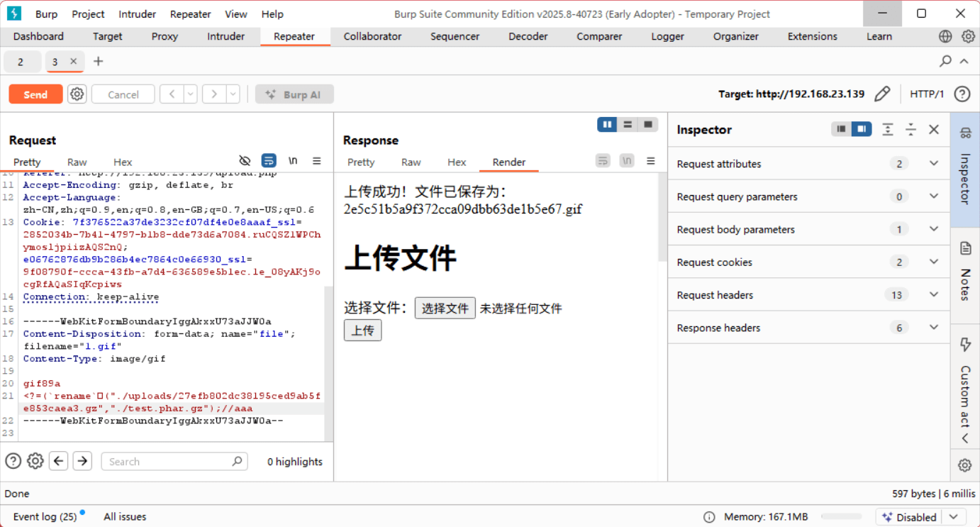Screen dimensions: 980x527
Task: Open the global search magnifier icon
Action: [x=945, y=61]
